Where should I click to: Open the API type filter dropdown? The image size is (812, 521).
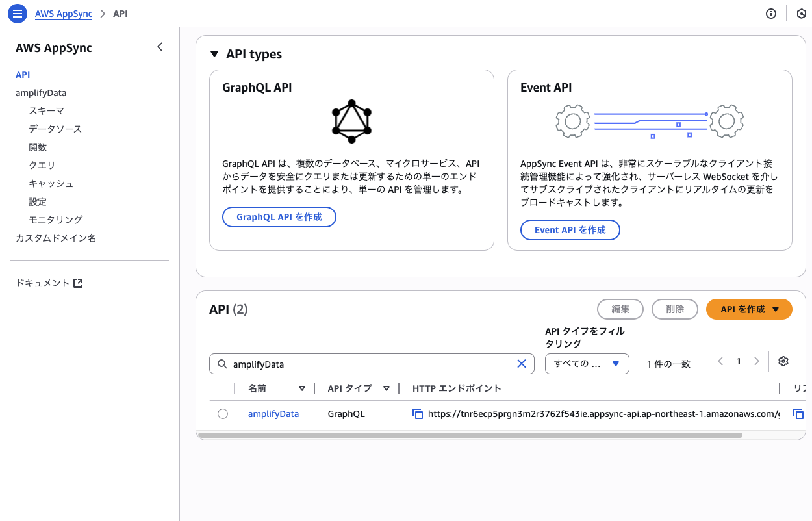pyautogui.click(x=587, y=364)
